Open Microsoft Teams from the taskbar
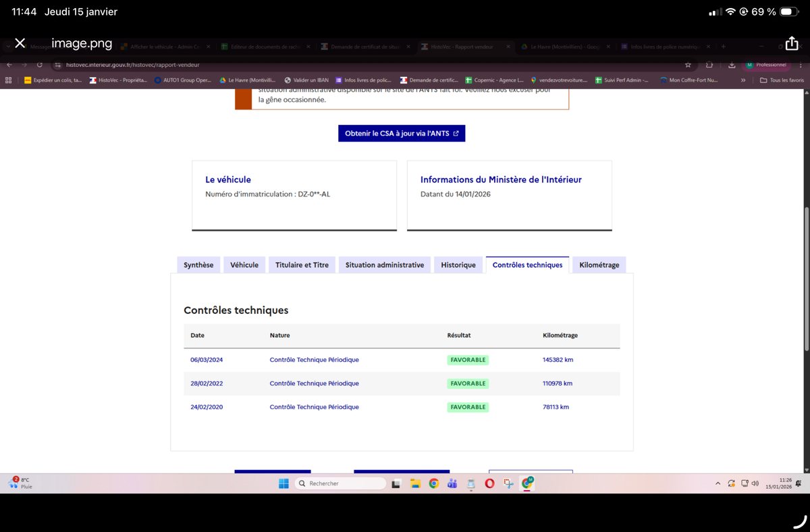810x532 pixels. [452, 483]
